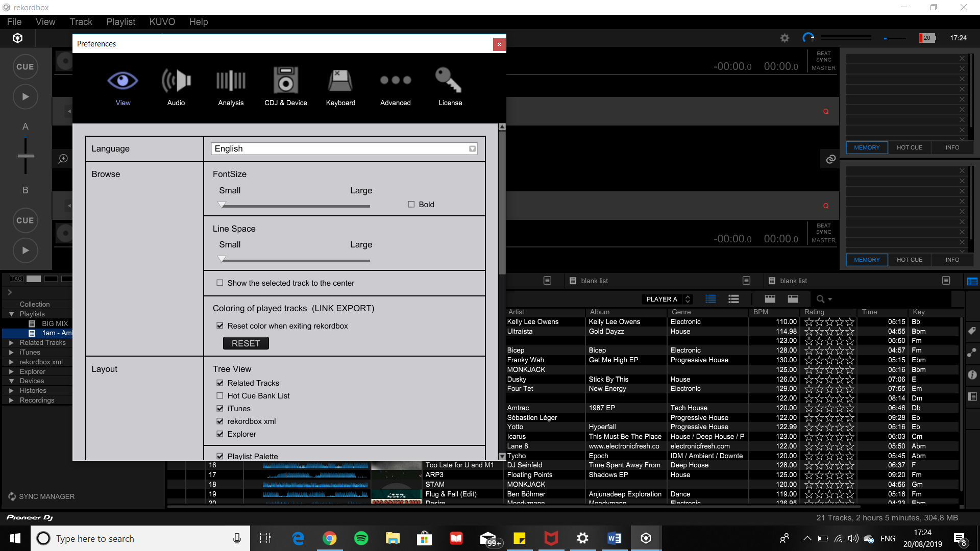The width and height of the screenshot is (980, 551).
Task: Click the A/B crossfader slider
Action: click(26, 156)
